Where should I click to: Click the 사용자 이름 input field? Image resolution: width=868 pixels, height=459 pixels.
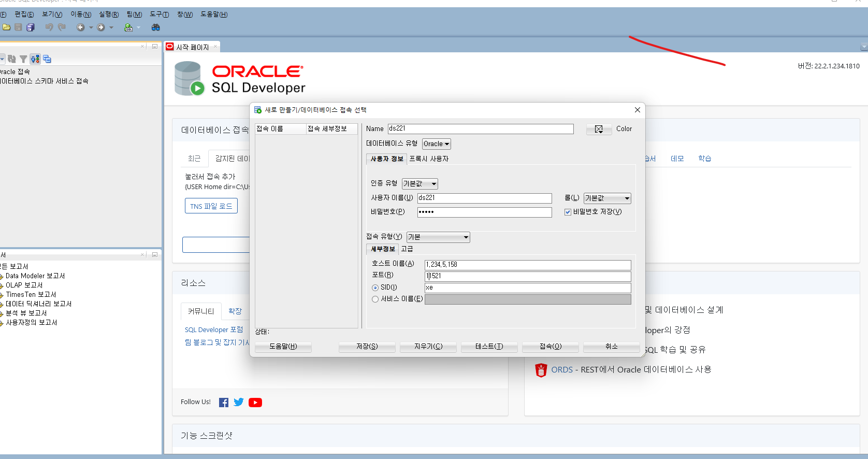pyautogui.click(x=485, y=198)
